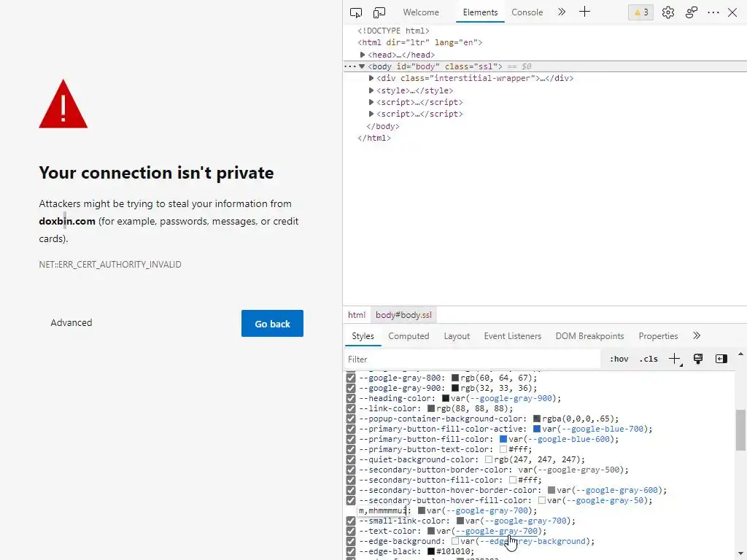747x560 pixels.
Task: Uncheck --google-gray-900 property checkbox
Action: pos(351,388)
